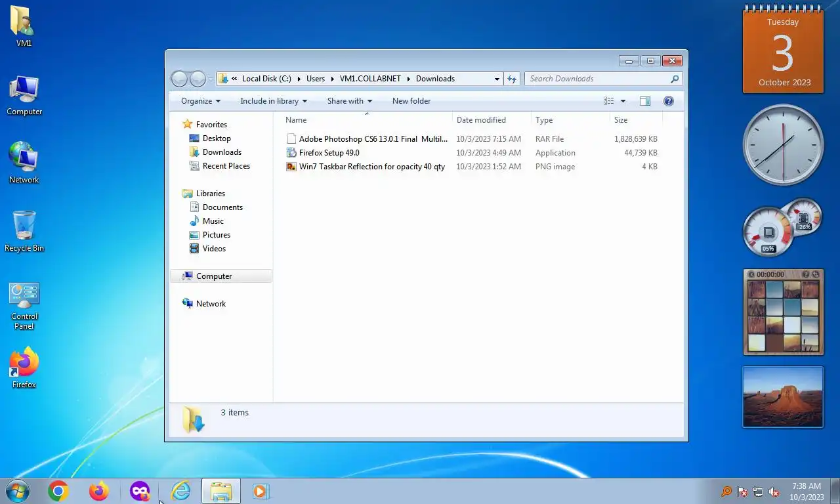Open recent pages arrow beside Forward button
840x504 pixels.
tap(211, 79)
